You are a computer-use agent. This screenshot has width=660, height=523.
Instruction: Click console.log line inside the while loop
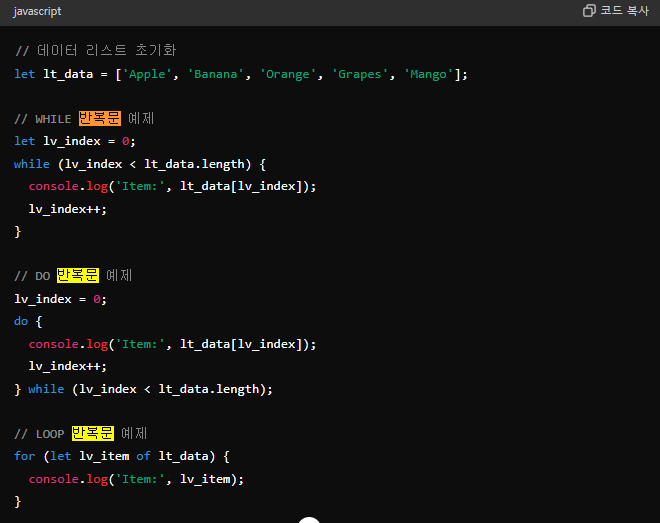coord(172,186)
